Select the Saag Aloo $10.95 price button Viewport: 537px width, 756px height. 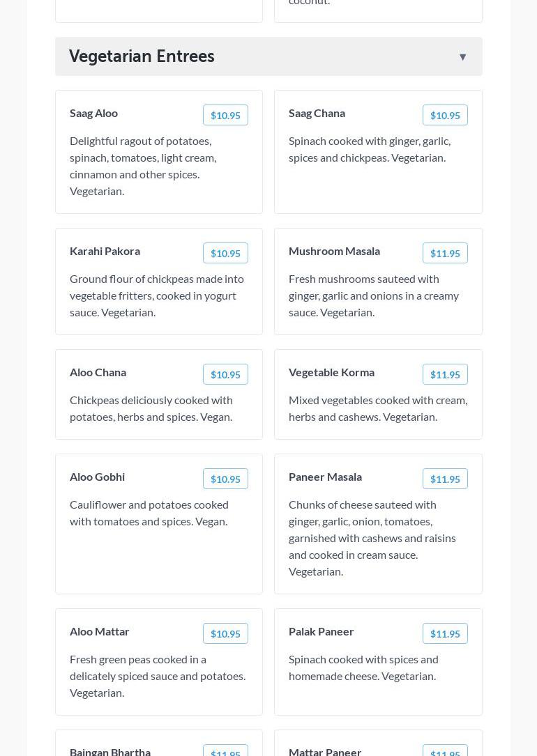point(225,116)
